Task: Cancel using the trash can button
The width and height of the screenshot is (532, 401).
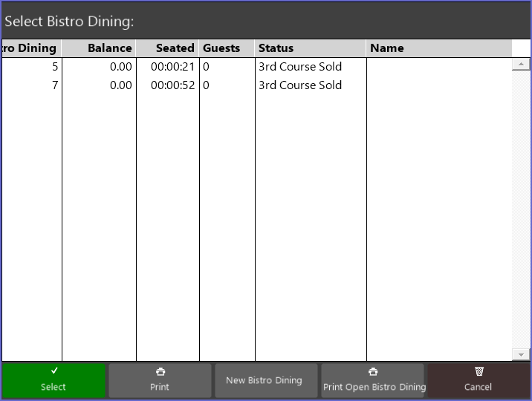Action: click(478, 380)
